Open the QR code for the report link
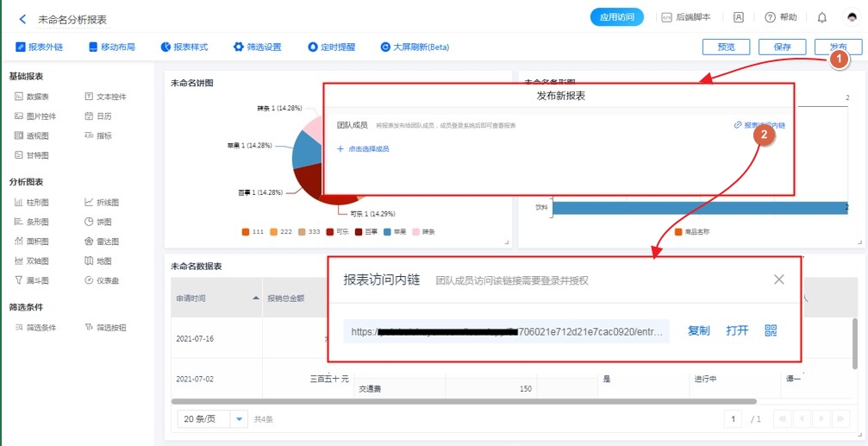Screen dimensions: 868x446 coord(770,331)
